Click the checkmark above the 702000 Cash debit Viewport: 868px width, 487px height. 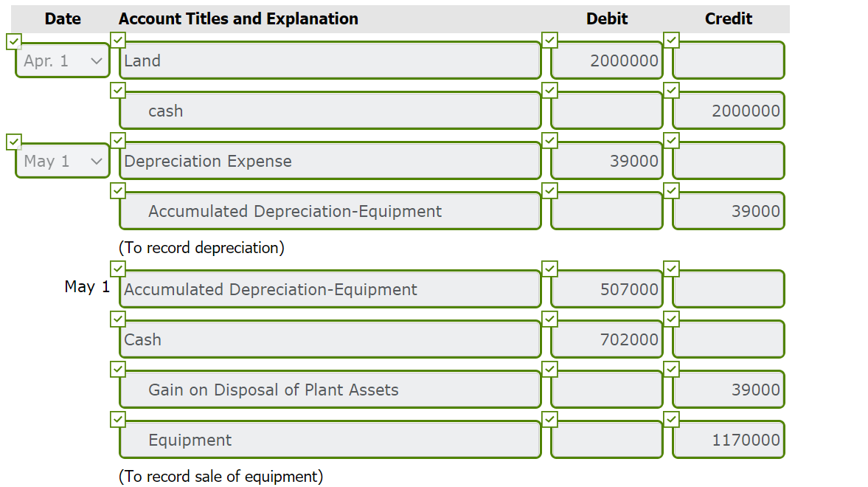click(x=549, y=319)
